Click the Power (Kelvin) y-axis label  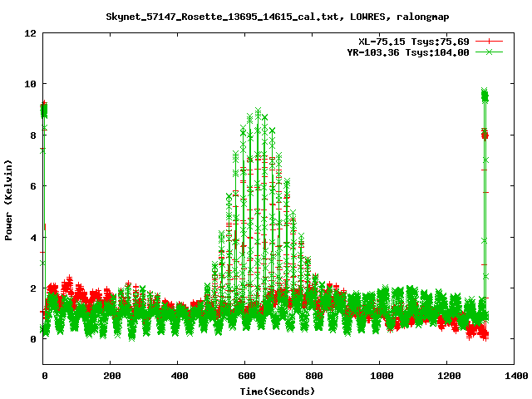click(x=8, y=200)
